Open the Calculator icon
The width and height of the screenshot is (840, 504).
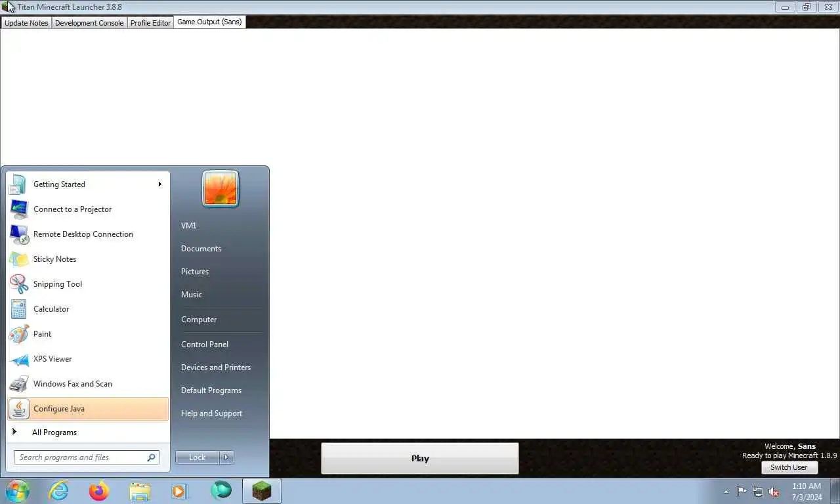(x=18, y=309)
